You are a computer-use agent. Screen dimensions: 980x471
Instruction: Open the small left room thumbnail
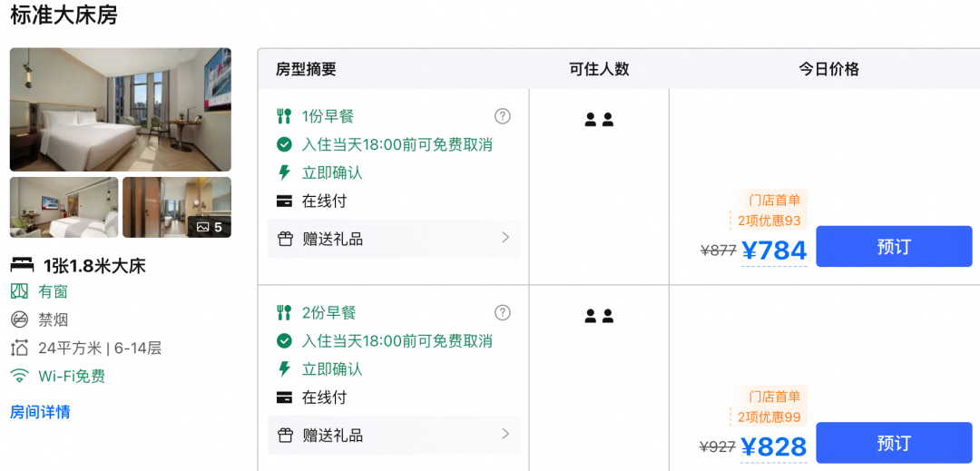[x=64, y=208]
